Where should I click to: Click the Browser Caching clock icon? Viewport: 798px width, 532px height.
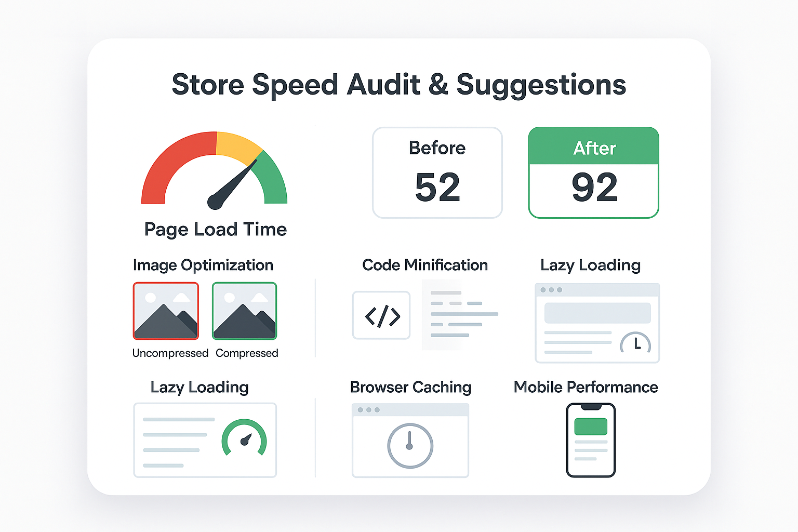point(410,447)
